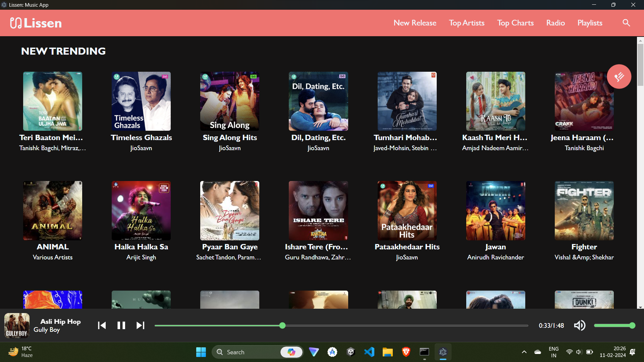644x362 pixels.
Task: Open Timeless Ghazals playlist cover
Action: (x=141, y=101)
